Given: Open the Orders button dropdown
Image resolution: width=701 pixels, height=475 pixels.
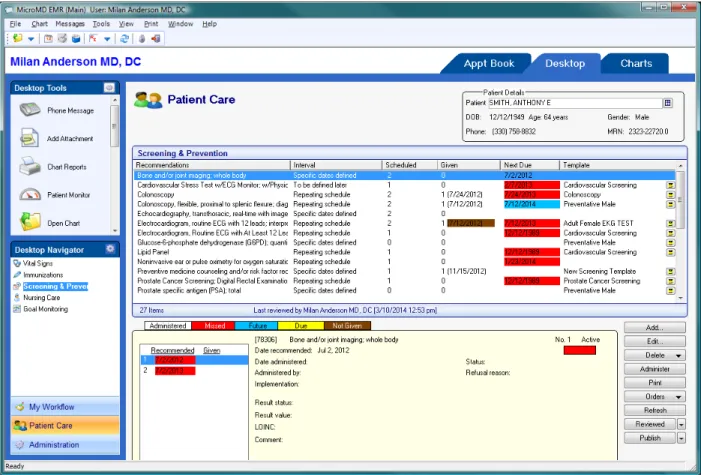Looking at the screenshot, I should coord(678,397).
